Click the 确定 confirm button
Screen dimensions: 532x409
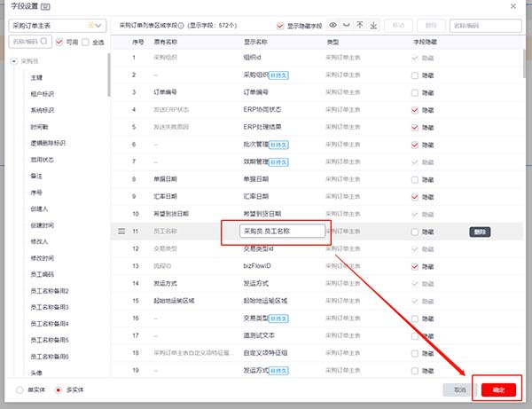[497, 389]
